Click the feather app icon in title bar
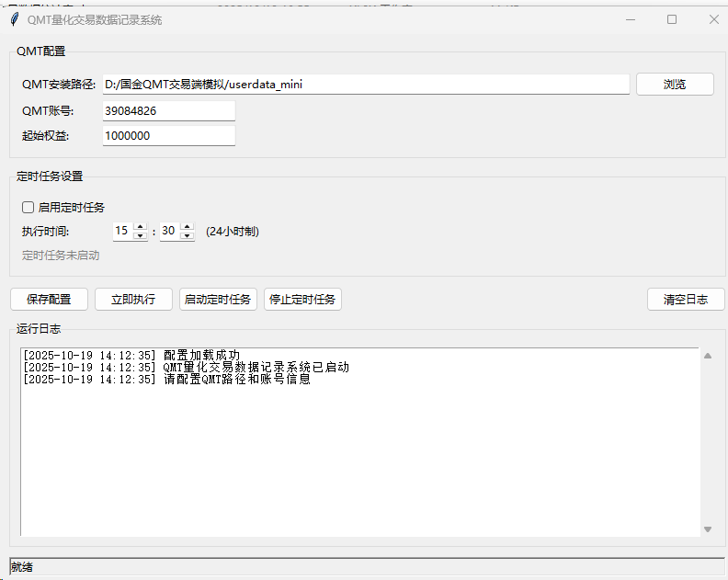This screenshot has height=580, width=728. (x=15, y=19)
